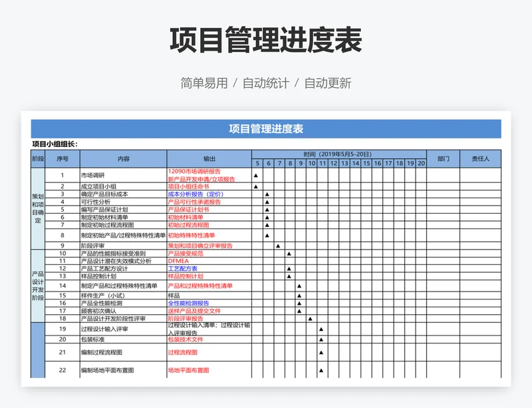Select the 过程设计输入评审 cell
The width and height of the screenshot is (532, 408).
pyautogui.click(x=124, y=329)
